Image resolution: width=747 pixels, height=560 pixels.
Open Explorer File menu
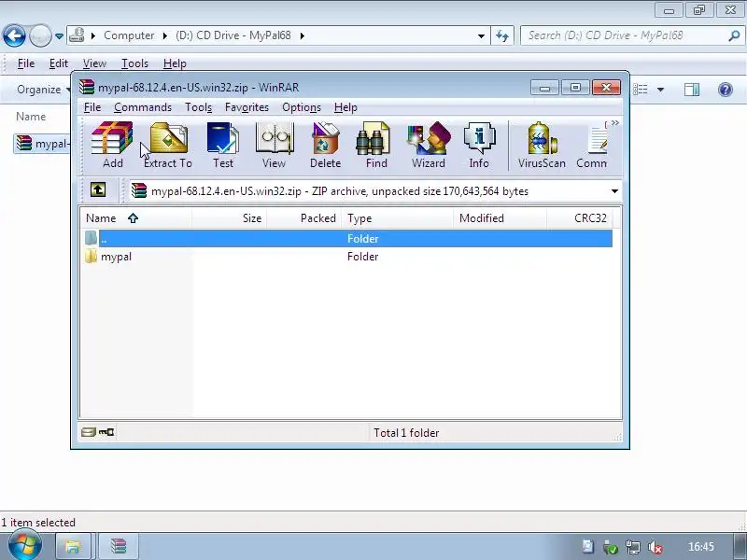pos(26,63)
